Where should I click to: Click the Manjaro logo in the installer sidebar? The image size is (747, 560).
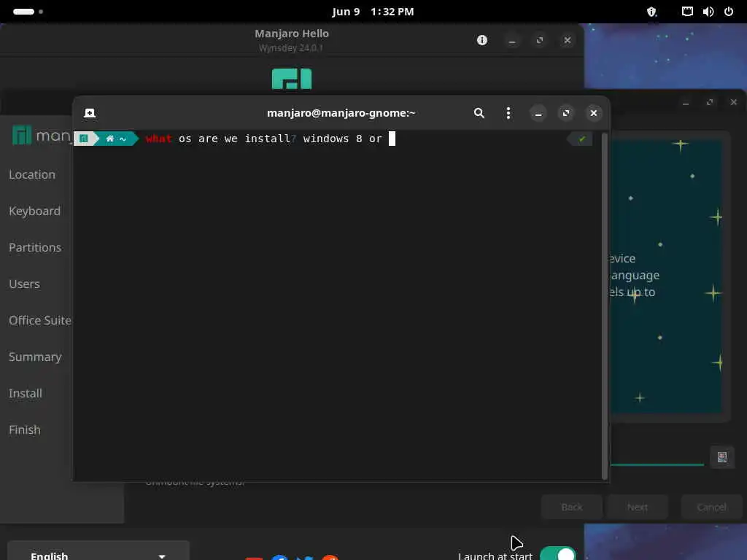click(42, 136)
